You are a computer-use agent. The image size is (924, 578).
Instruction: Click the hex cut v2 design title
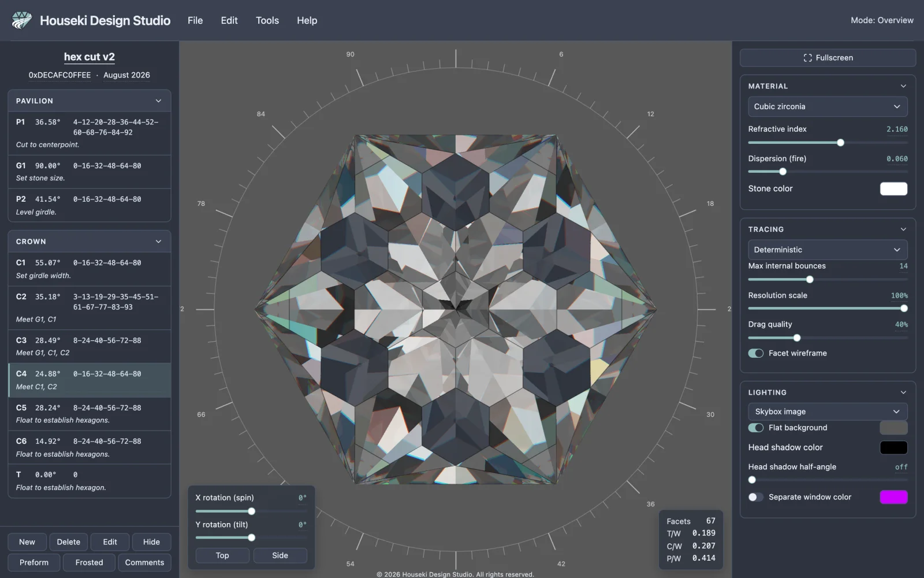point(90,57)
